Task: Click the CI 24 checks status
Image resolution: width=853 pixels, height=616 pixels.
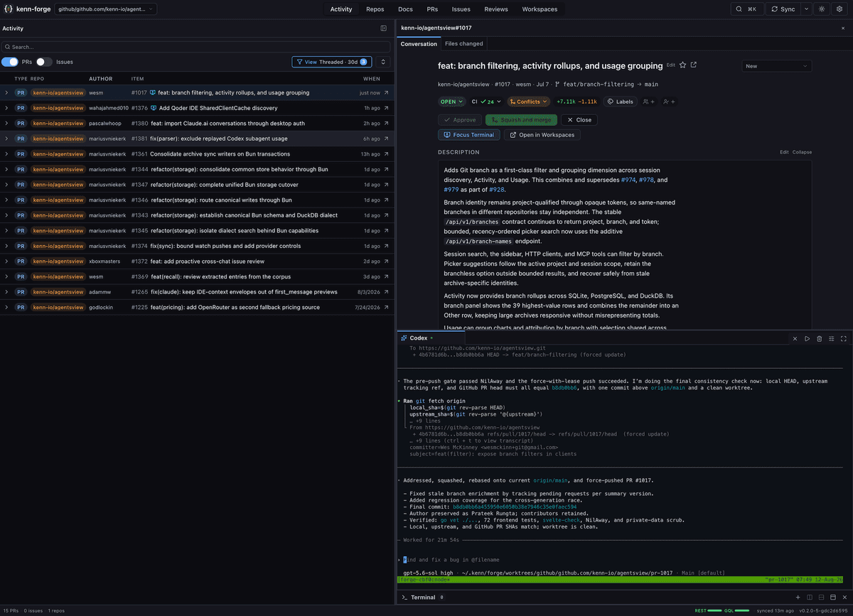Action: (485, 102)
